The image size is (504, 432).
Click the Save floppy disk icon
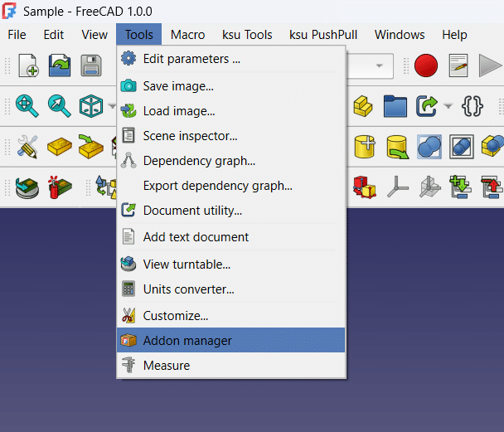91,66
